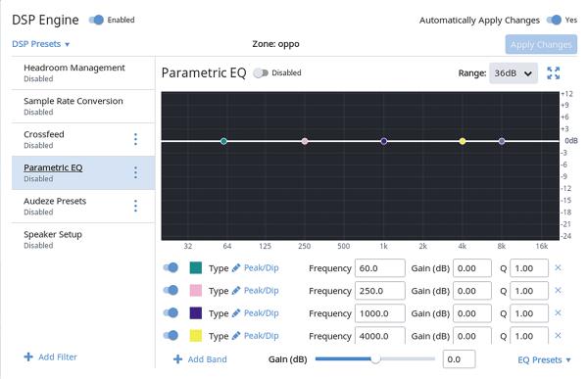Image resolution: width=588 pixels, height=379 pixels.
Task: Select Headroom Management filter
Action: point(83,72)
